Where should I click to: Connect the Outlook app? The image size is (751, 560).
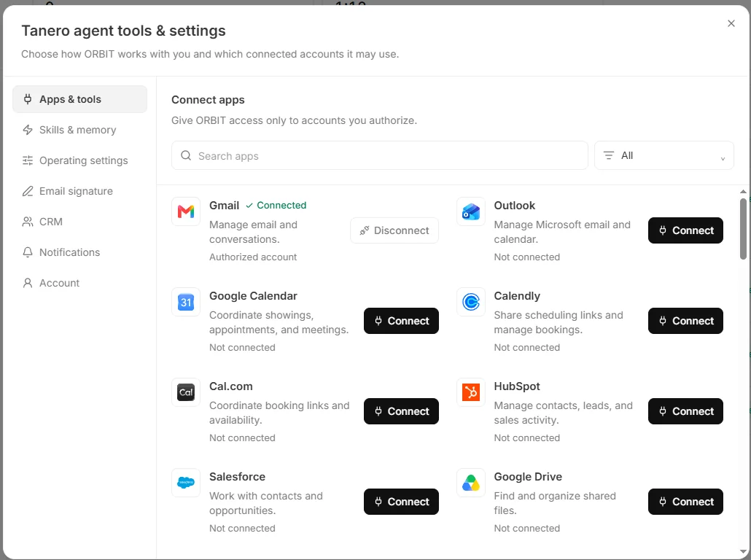pyautogui.click(x=685, y=230)
